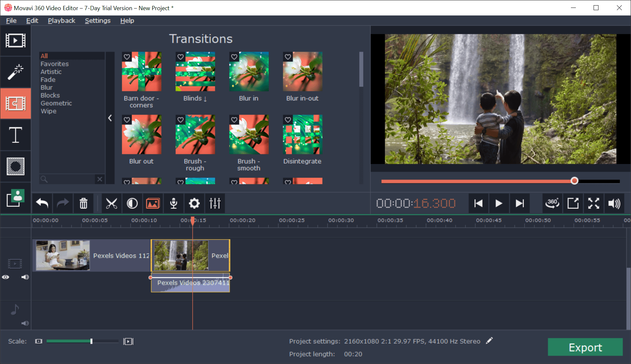Expand the Blur transitions category

tap(47, 87)
